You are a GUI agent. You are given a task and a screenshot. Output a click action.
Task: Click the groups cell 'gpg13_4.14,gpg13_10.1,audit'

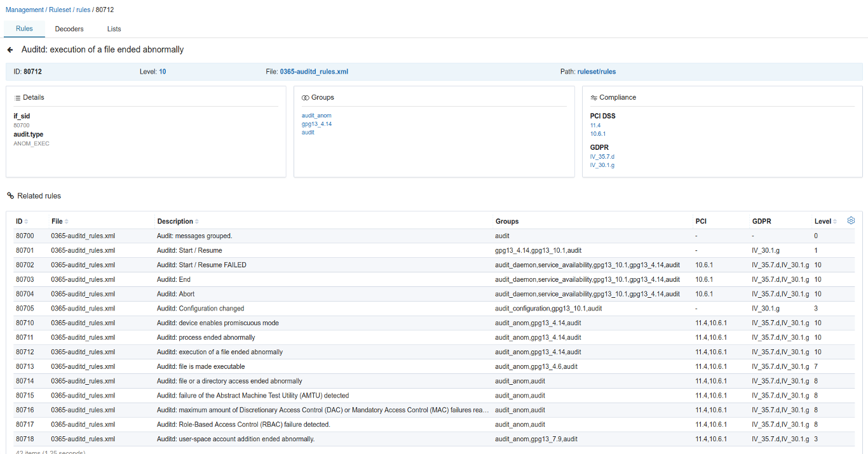538,251
